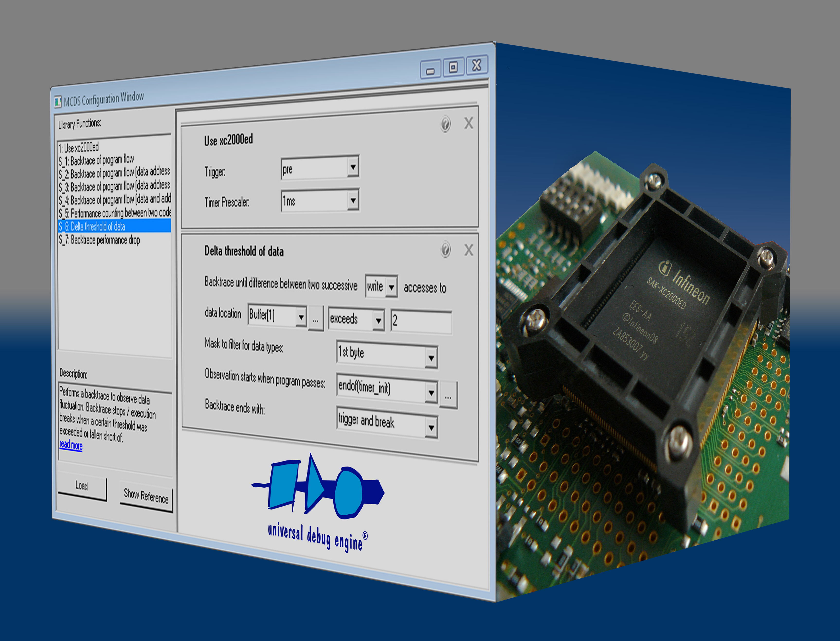
Task: Click the threshold value field containing 2
Action: (x=420, y=320)
